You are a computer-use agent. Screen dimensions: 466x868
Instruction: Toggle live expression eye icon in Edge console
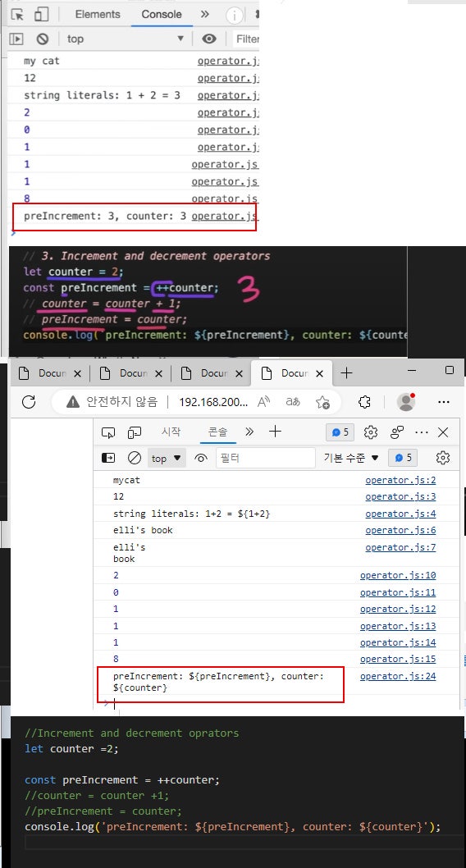(201, 458)
